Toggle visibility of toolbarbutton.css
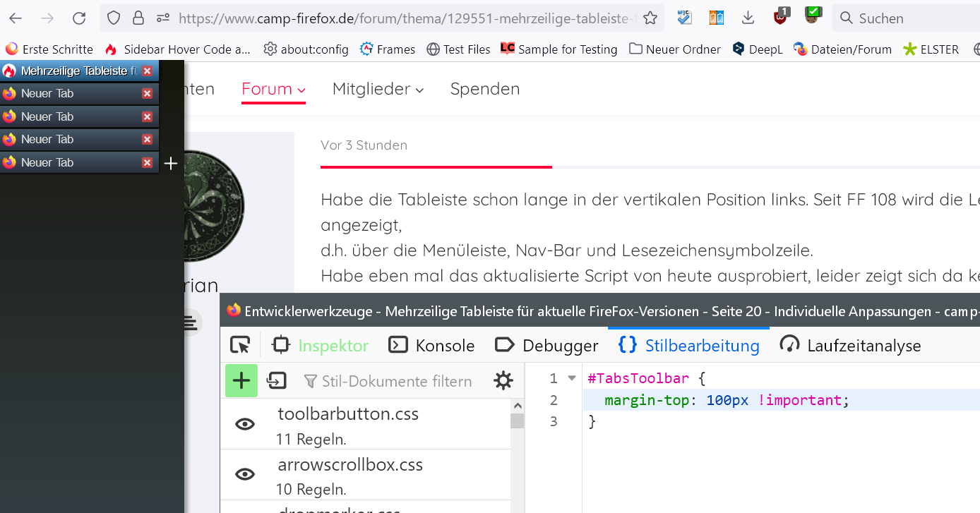980x513 pixels. point(245,424)
